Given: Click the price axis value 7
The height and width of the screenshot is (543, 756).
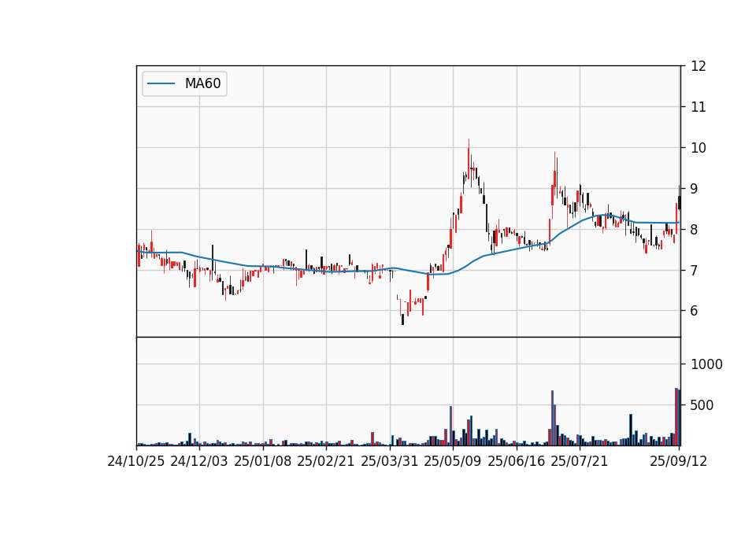Looking at the screenshot, I should (695, 270).
